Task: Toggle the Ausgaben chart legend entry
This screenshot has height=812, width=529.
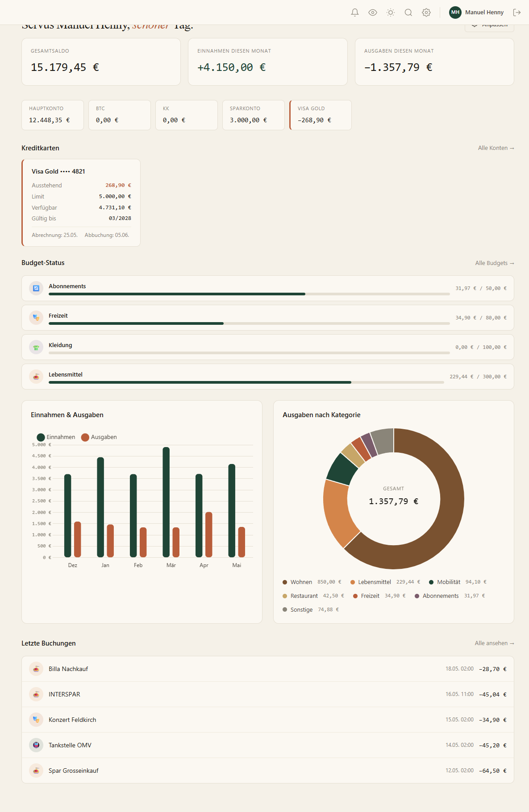Action: pyautogui.click(x=99, y=437)
